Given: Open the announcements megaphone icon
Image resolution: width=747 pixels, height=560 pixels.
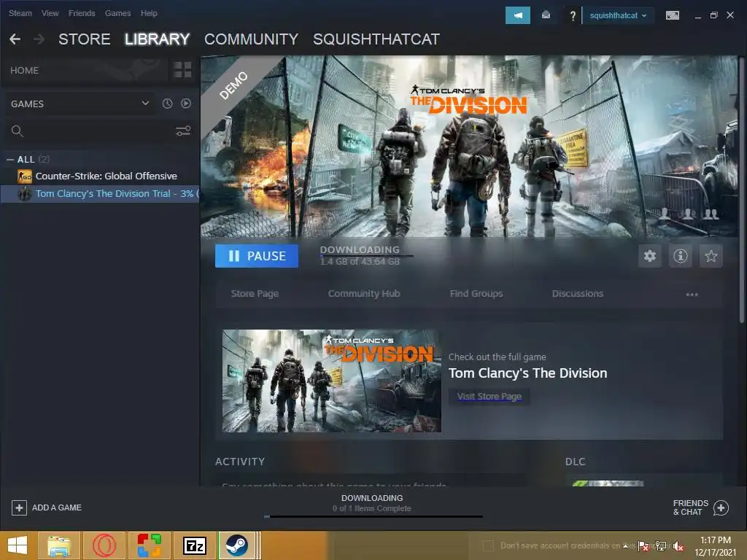Looking at the screenshot, I should (x=517, y=15).
